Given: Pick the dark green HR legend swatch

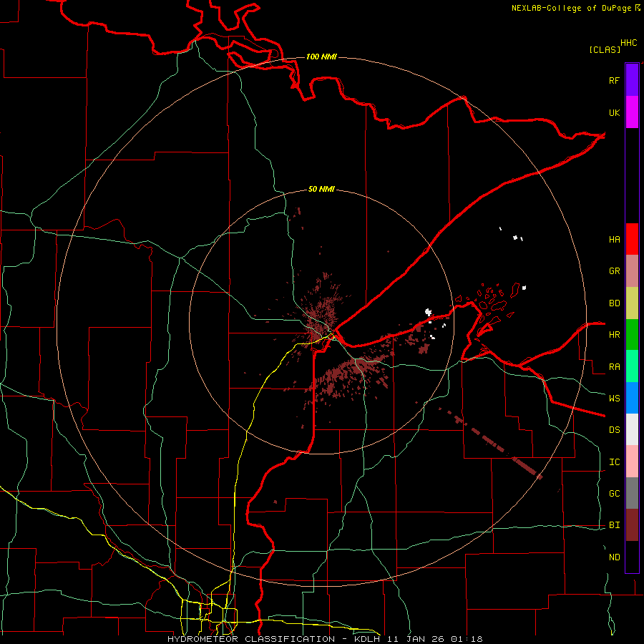Looking at the screenshot, I should tap(632, 335).
